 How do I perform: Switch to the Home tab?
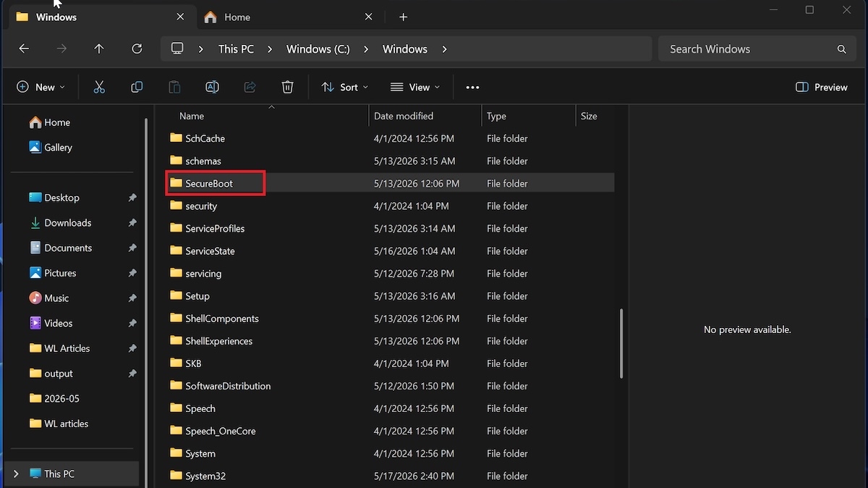[289, 17]
